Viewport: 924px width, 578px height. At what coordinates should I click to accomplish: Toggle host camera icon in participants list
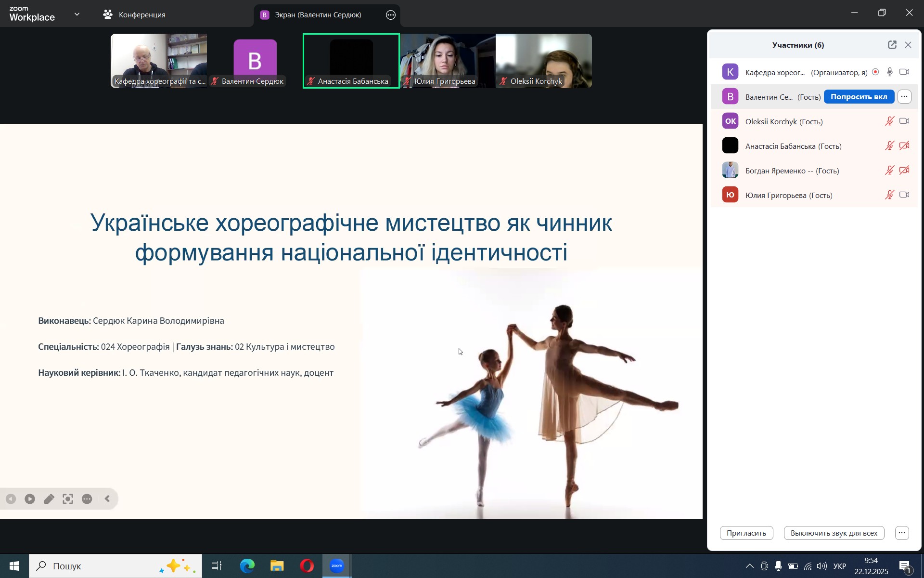click(904, 72)
